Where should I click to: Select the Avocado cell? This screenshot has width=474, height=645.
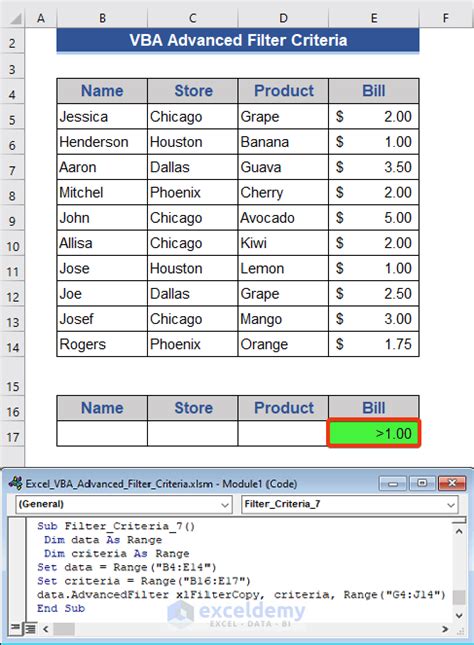tap(283, 218)
